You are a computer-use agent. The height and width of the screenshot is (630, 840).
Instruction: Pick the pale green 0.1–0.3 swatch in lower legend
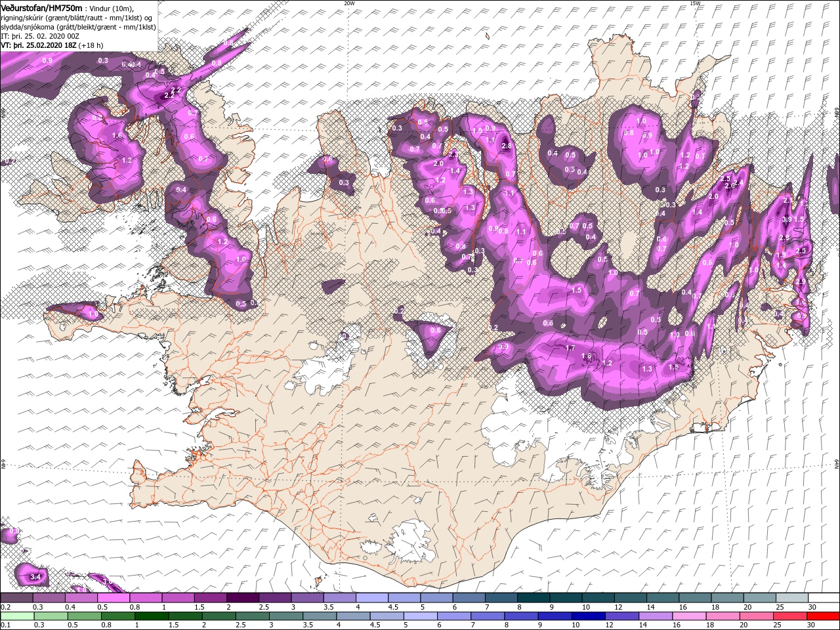point(17,616)
